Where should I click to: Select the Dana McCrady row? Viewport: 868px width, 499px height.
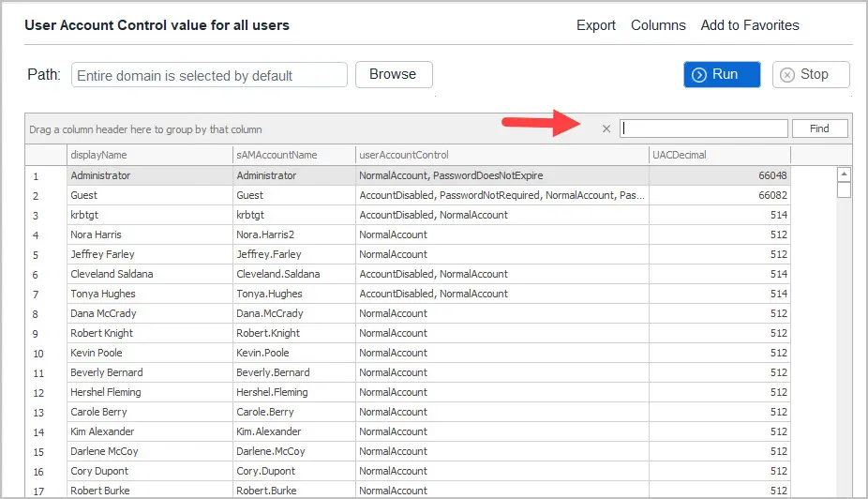coord(408,313)
